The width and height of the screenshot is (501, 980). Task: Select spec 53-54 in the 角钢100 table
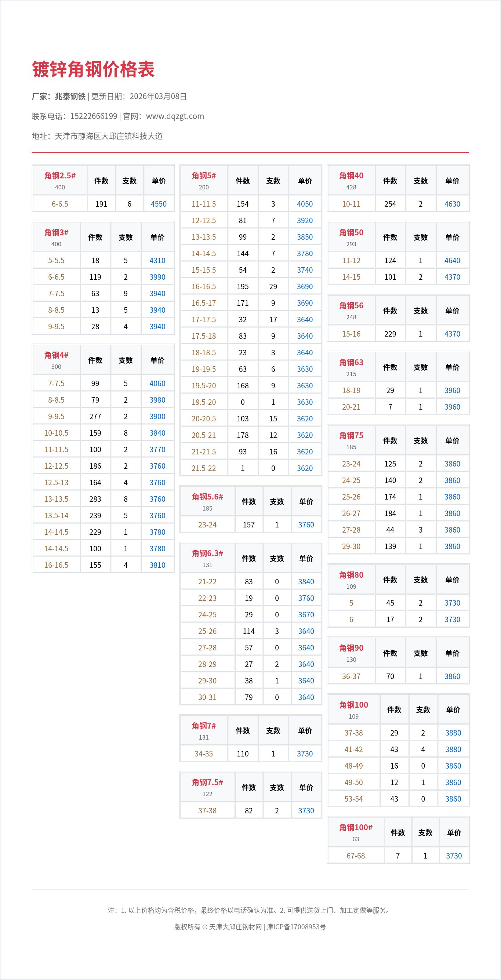click(354, 799)
